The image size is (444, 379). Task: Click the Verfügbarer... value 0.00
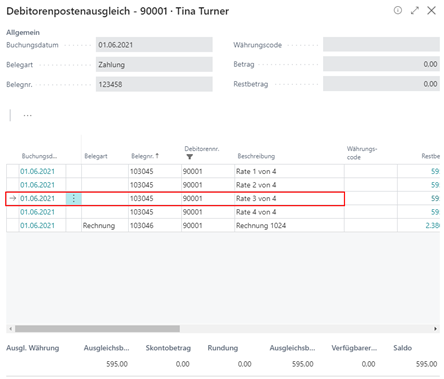click(368, 364)
